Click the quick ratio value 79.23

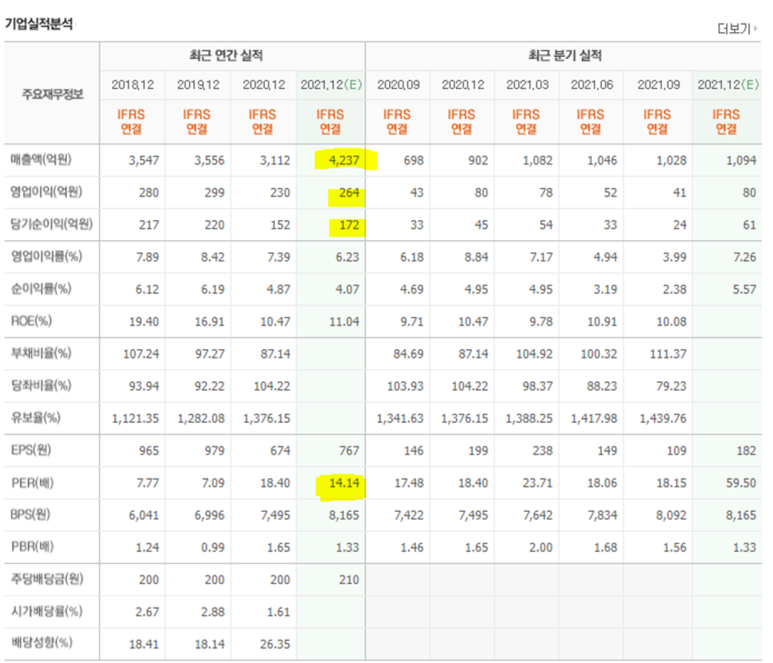(x=671, y=386)
